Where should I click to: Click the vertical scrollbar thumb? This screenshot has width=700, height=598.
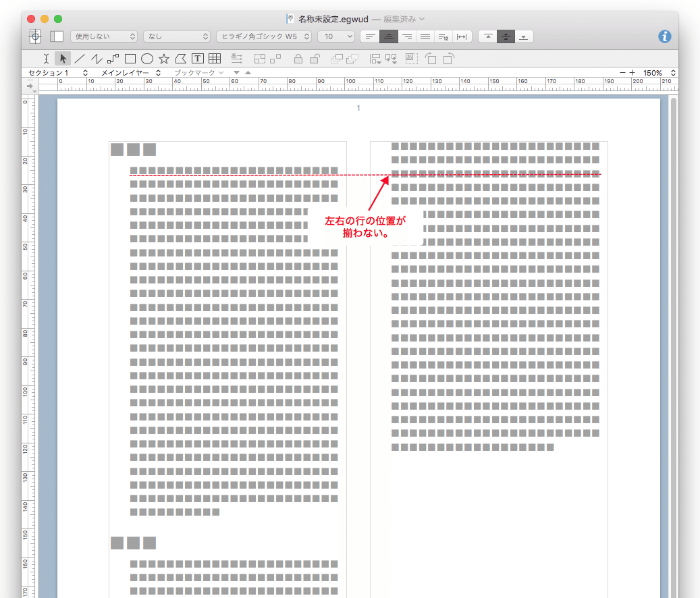click(x=674, y=348)
